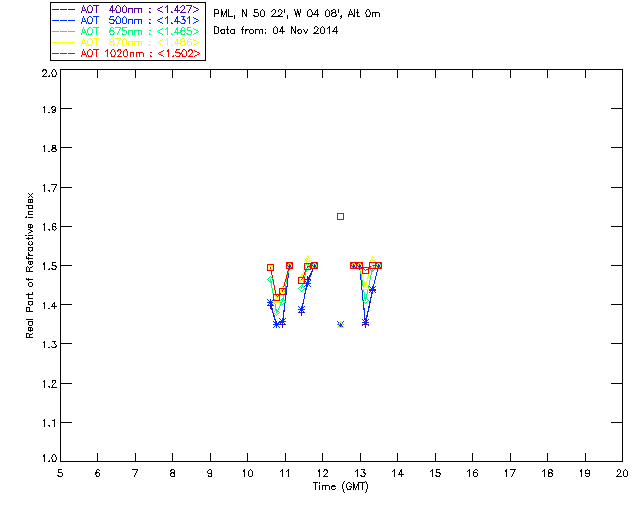Click the '1.5' y-axis tick label
The width and height of the screenshot is (640, 512).
(49, 266)
